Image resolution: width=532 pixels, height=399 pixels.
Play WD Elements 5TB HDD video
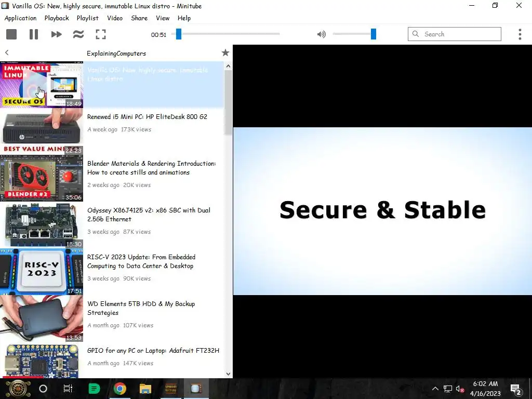141,309
